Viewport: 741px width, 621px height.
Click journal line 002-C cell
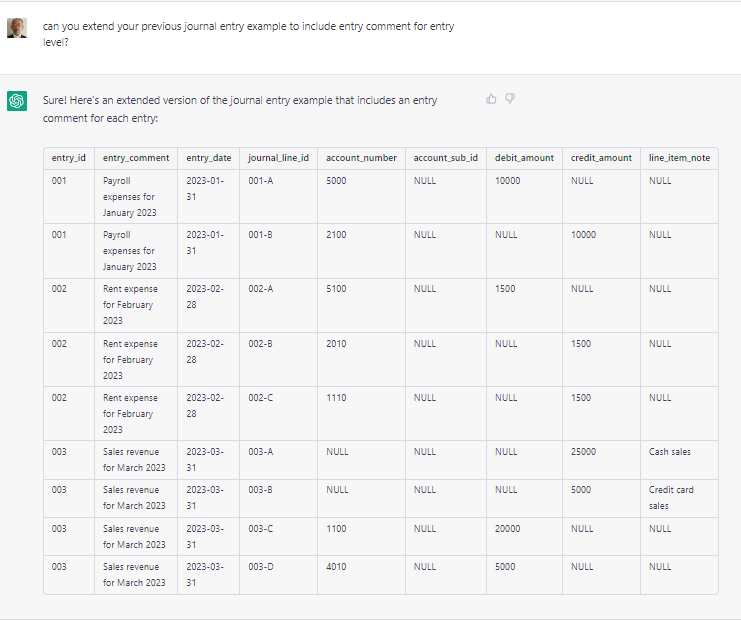(x=278, y=414)
